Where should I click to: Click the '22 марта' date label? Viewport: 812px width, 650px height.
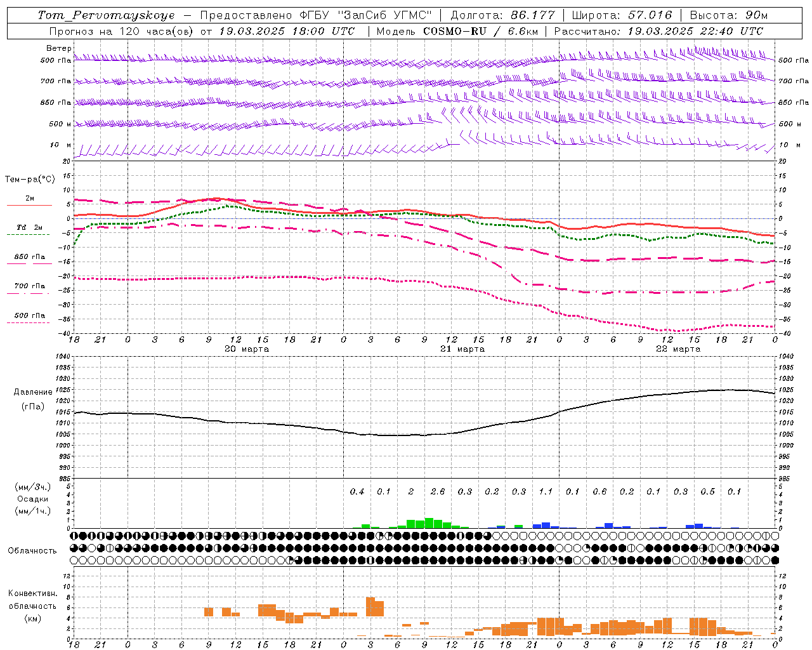[x=678, y=349]
